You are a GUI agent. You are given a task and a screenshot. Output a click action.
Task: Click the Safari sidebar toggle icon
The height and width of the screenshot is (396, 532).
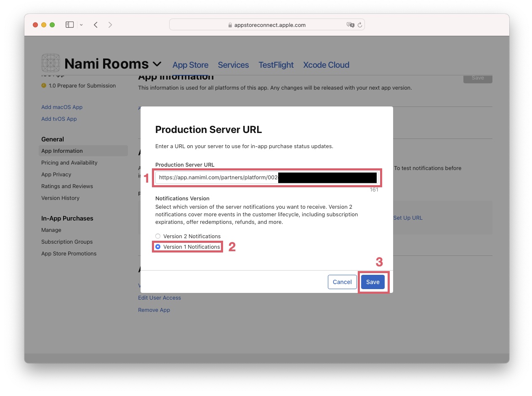pos(69,25)
